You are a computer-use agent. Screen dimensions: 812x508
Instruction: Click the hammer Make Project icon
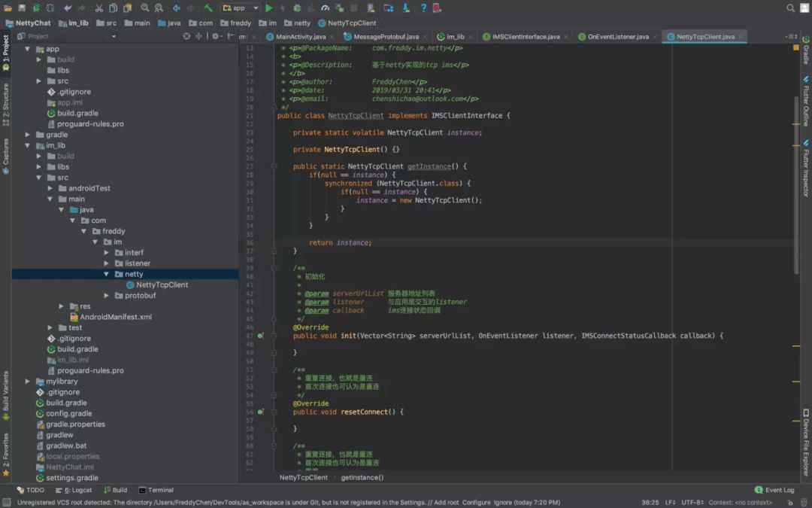pos(208,8)
